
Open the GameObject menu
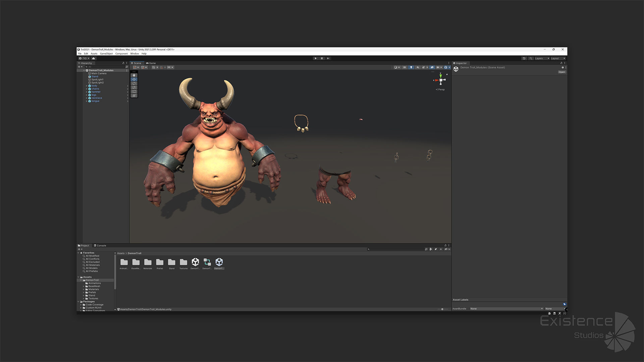[x=106, y=54]
